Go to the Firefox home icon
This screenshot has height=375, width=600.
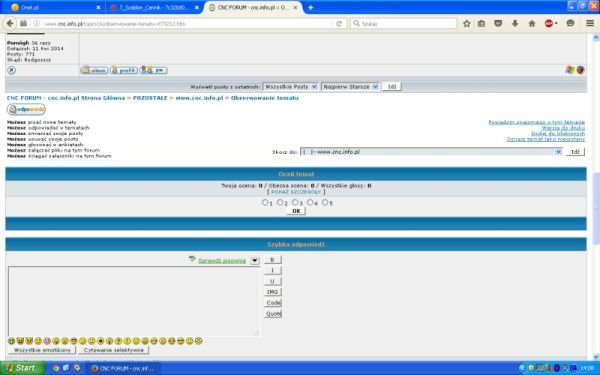click(x=532, y=24)
